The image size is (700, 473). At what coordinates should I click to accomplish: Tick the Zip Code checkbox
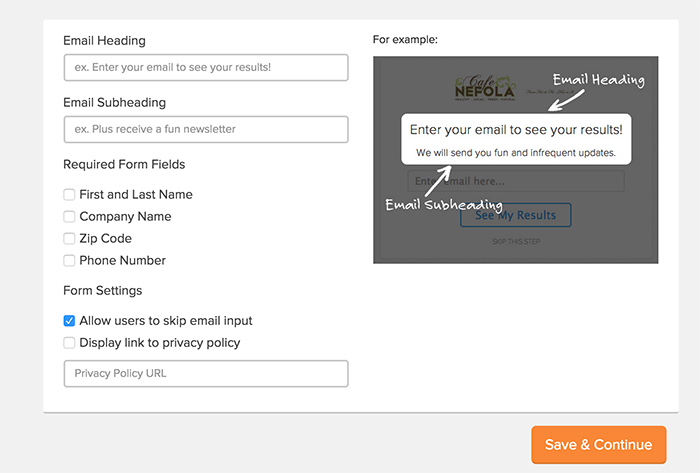pyautogui.click(x=69, y=238)
